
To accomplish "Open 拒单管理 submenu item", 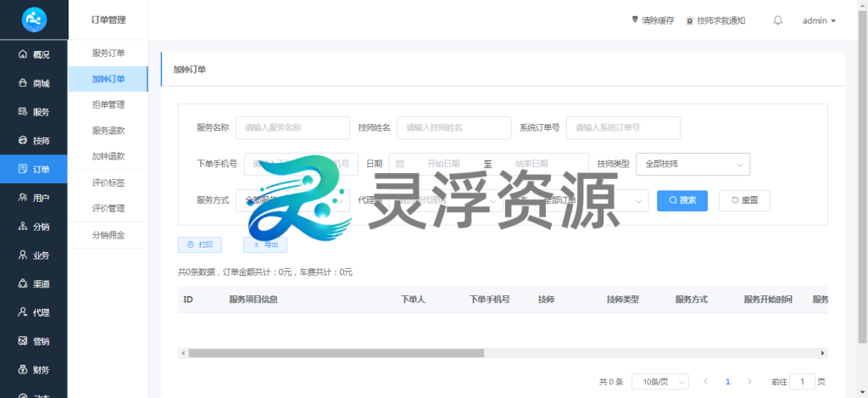I will (x=108, y=104).
